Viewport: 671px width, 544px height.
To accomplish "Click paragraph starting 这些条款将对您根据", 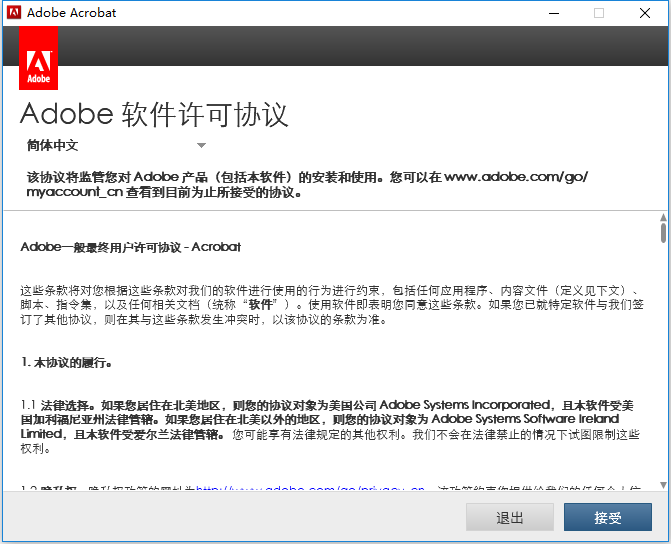I will tap(332, 305).
